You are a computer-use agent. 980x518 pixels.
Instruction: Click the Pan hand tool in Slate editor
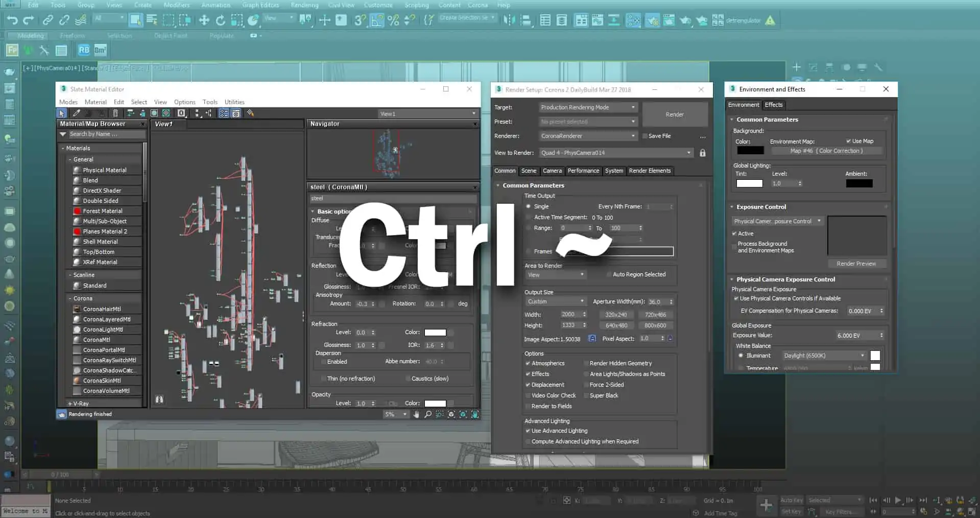click(416, 414)
